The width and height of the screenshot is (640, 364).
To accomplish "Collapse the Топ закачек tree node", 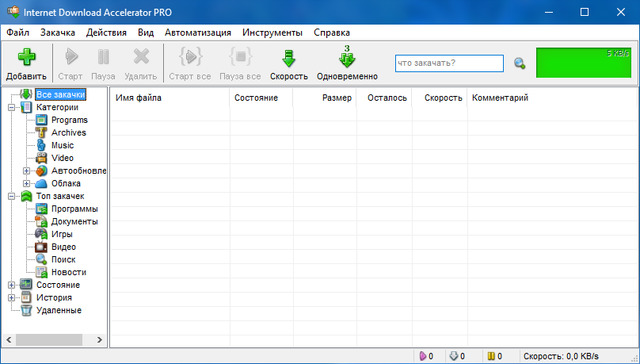I will point(11,196).
